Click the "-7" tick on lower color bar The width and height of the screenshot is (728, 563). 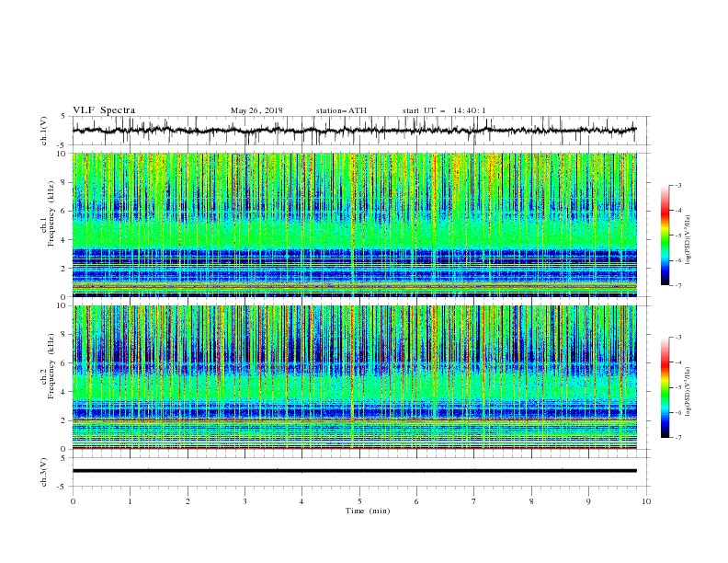[678, 437]
